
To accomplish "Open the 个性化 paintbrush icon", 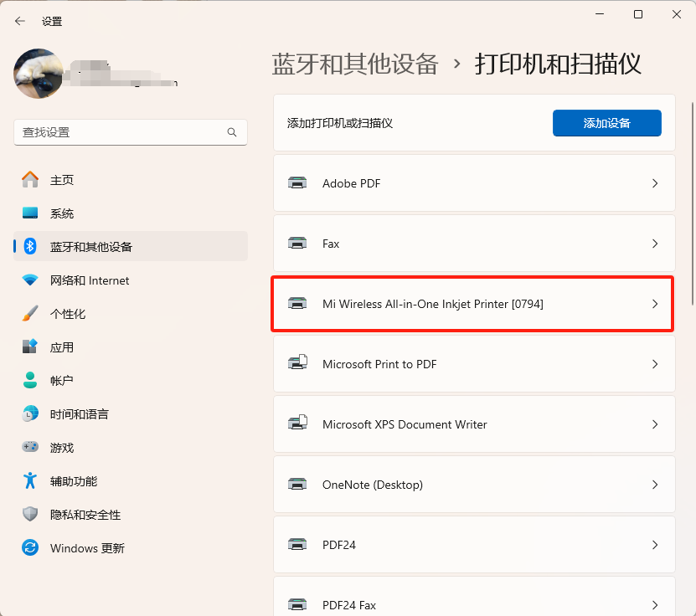I will (30, 314).
